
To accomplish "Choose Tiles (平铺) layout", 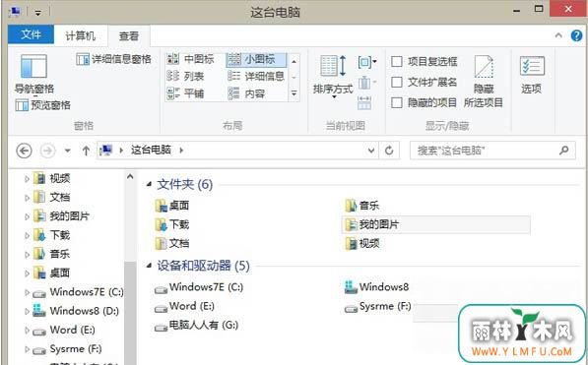I will click(185, 93).
